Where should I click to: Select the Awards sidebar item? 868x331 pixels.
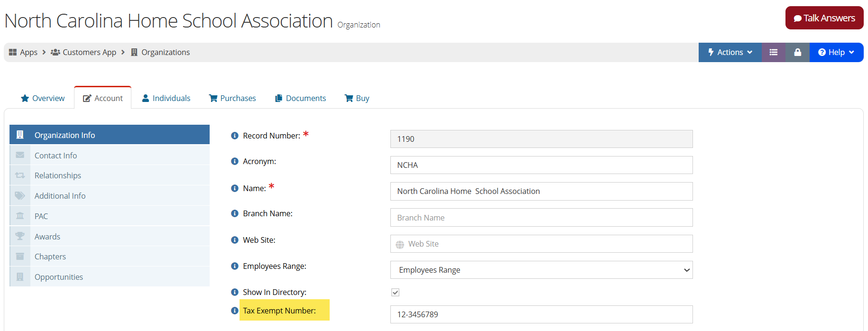pyautogui.click(x=110, y=236)
